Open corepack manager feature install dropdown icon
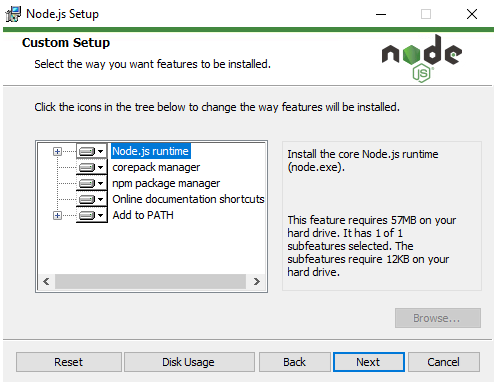This screenshot has width=496, height=382. pyautogui.click(x=92, y=167)
